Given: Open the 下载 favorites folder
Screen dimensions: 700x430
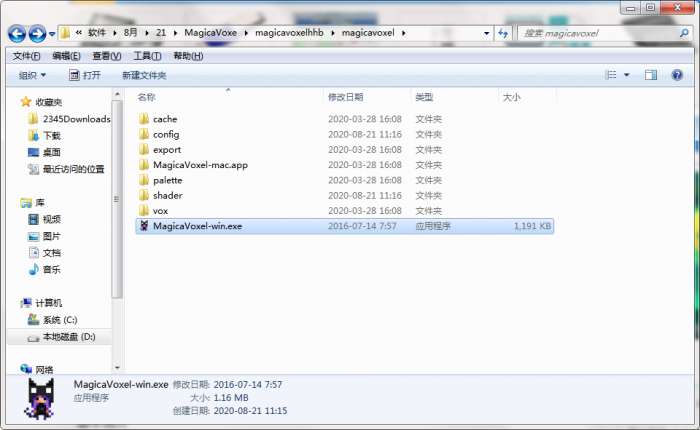Looking at the screenshot, I should [x=52, y=135].
